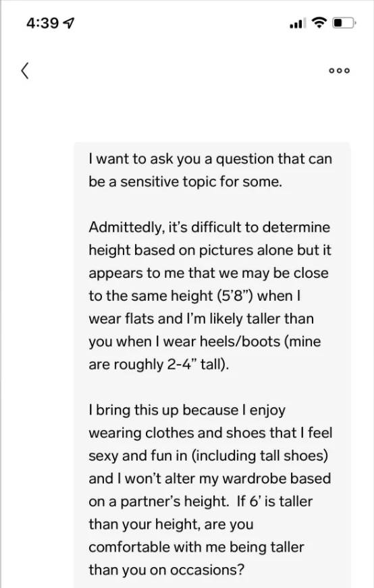Screen dimensions: 374x588
Task: Click the 'If 6' is taller' sentence start
Action: (x=275, y=502)
